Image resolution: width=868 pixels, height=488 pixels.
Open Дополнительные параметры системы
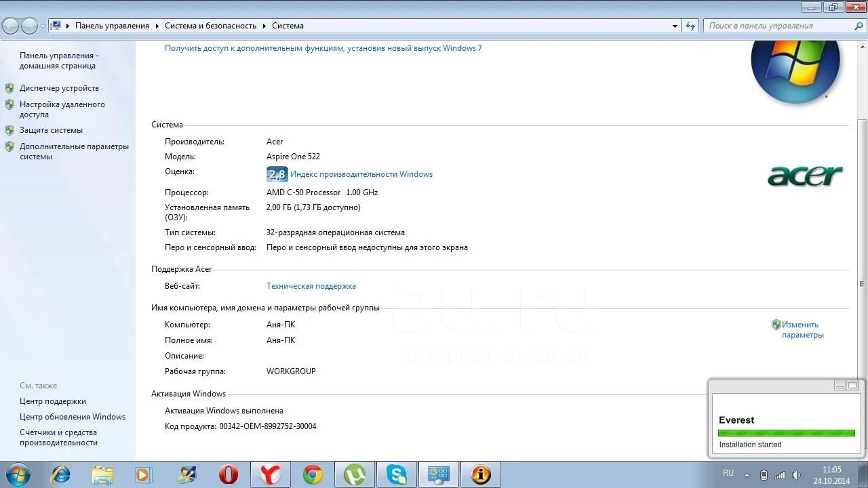[74, 151]
